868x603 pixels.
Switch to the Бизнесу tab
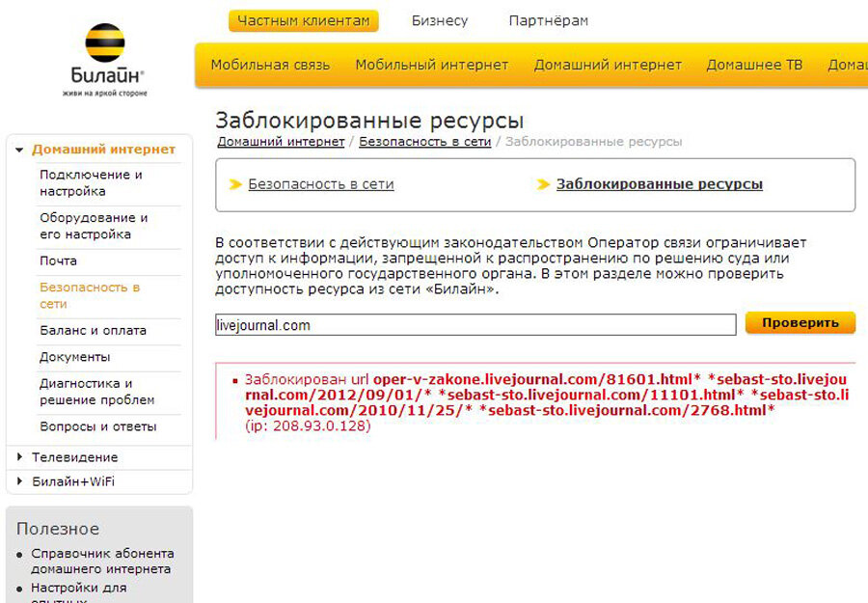pos(440,21)
